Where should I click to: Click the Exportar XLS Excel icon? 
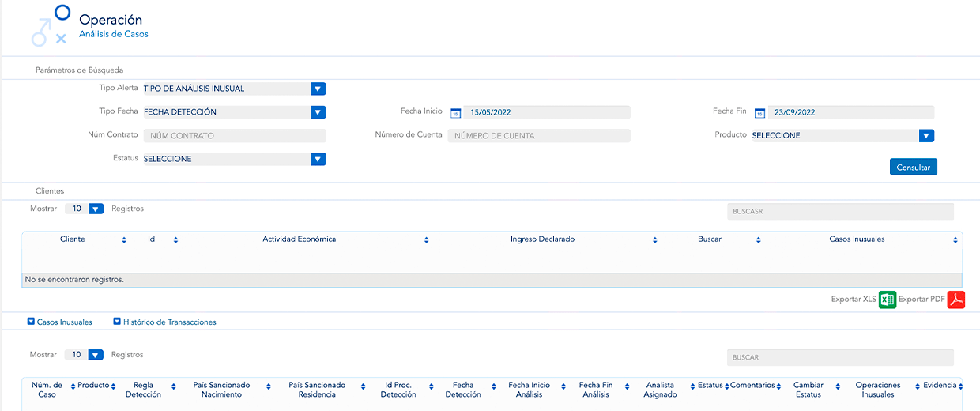pyautogui.click(x=888, y=300)
